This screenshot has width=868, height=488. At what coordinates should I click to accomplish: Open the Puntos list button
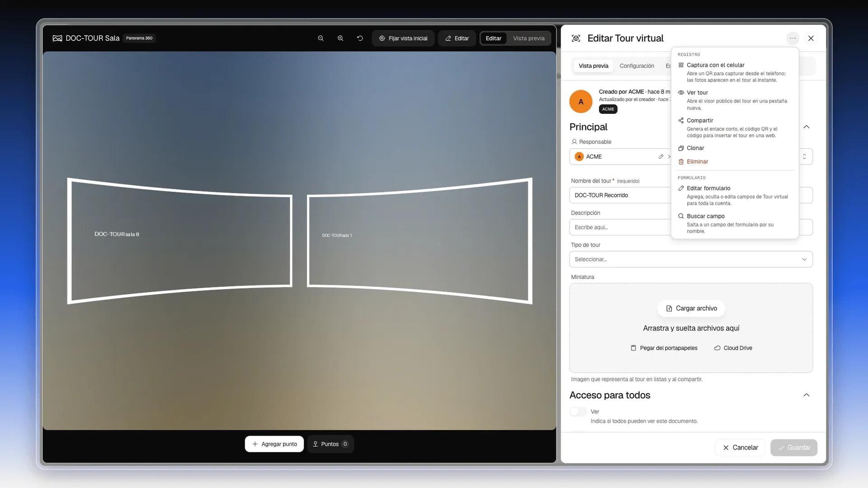click(330, 444)
